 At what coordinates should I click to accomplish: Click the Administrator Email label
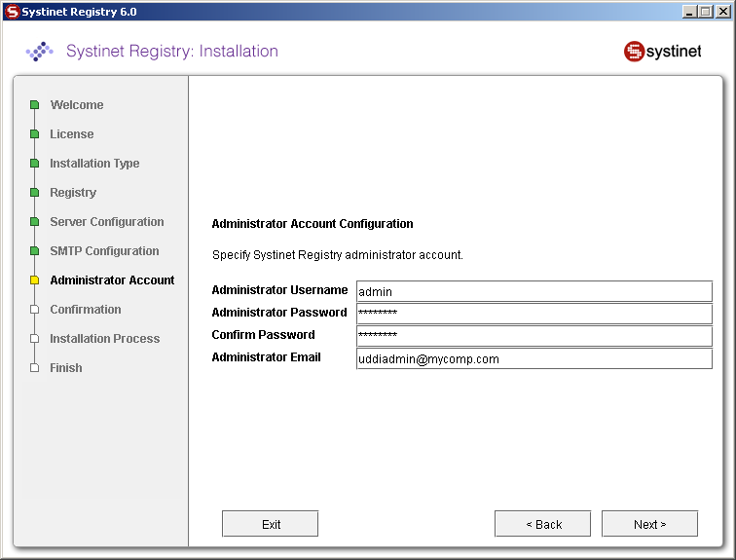point(266,357)
